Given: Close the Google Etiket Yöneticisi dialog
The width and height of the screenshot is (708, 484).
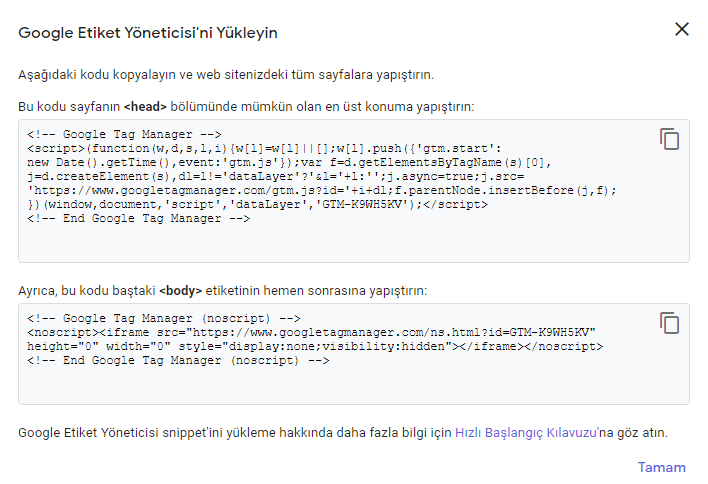Looking at the screenshot, I should tap(682, 29).
